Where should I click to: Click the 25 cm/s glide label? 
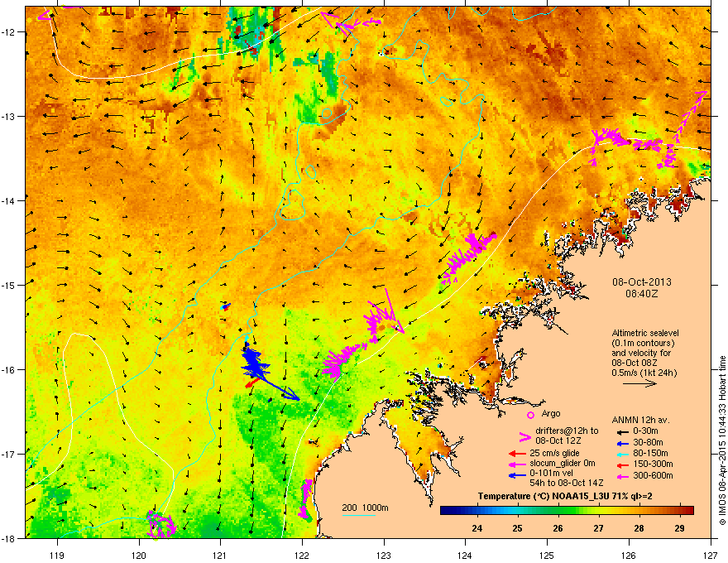(554, 453)
